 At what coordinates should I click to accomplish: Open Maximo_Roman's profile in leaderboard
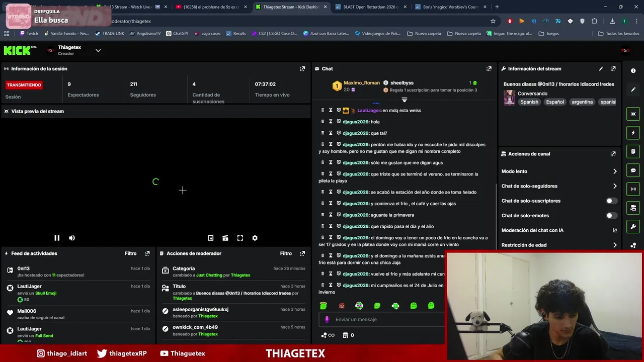coord(361,83)
